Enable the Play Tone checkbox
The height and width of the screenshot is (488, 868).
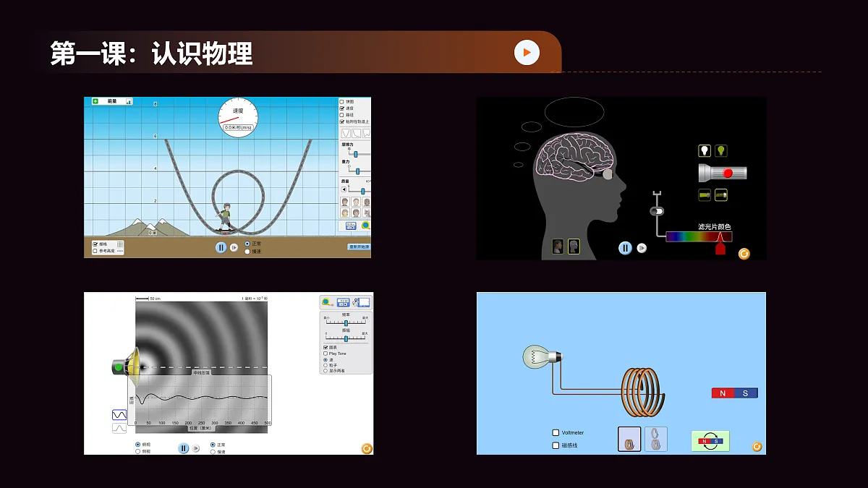coord(325,354)
